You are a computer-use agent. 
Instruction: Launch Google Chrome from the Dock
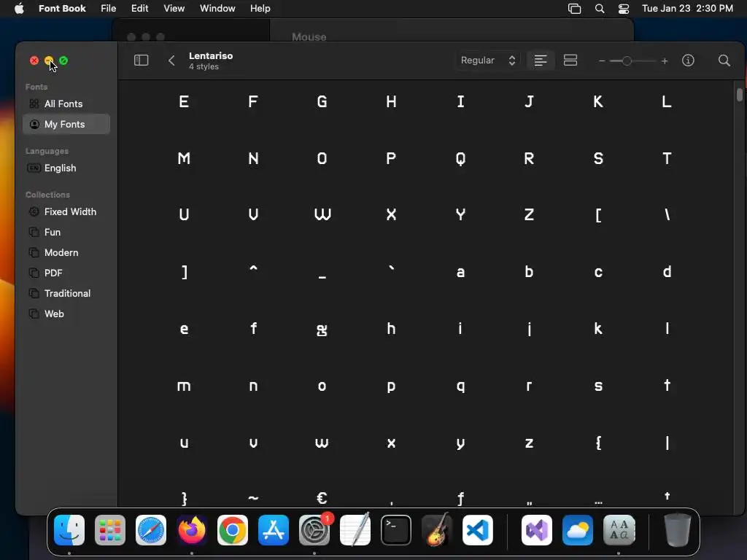233,530
